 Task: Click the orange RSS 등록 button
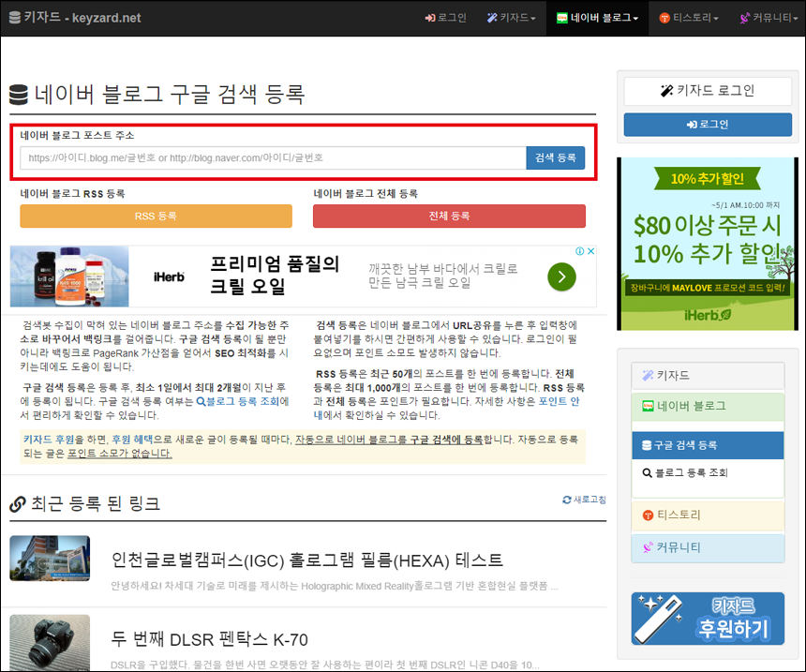click(156, 216)
